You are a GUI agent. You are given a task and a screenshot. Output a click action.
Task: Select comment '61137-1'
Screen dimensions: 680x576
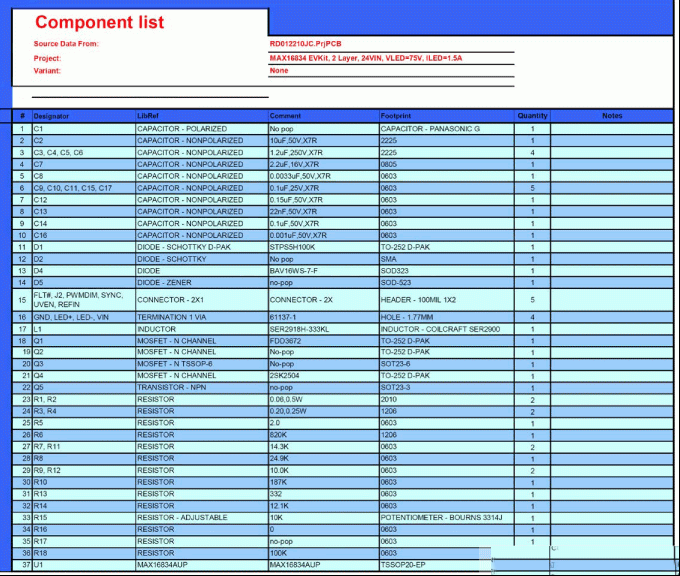[x=324, y=317]
